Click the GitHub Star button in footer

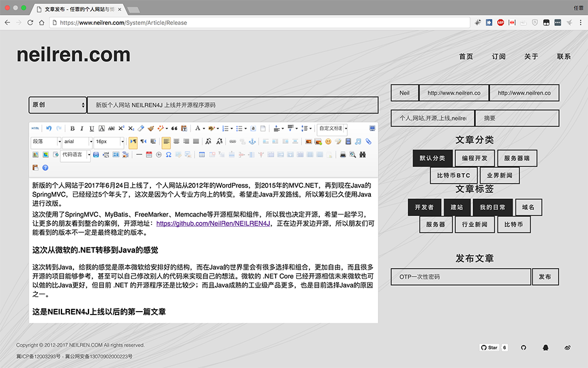click(489, 347)
